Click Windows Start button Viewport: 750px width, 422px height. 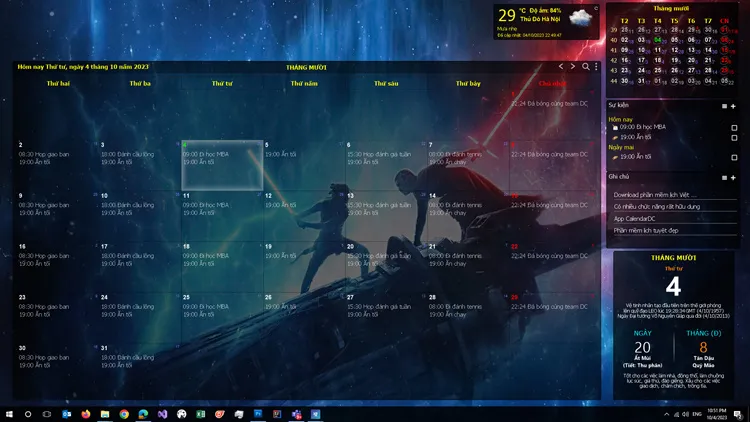coord(9,413)
